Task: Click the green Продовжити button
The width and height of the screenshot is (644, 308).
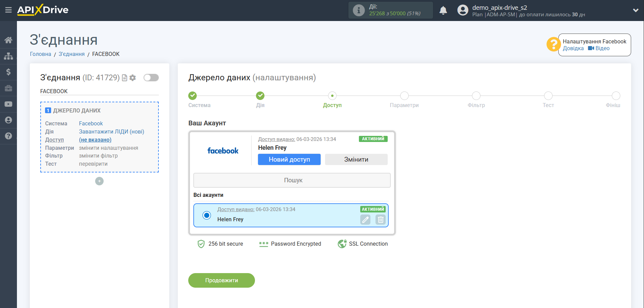Action: point(221,280)
